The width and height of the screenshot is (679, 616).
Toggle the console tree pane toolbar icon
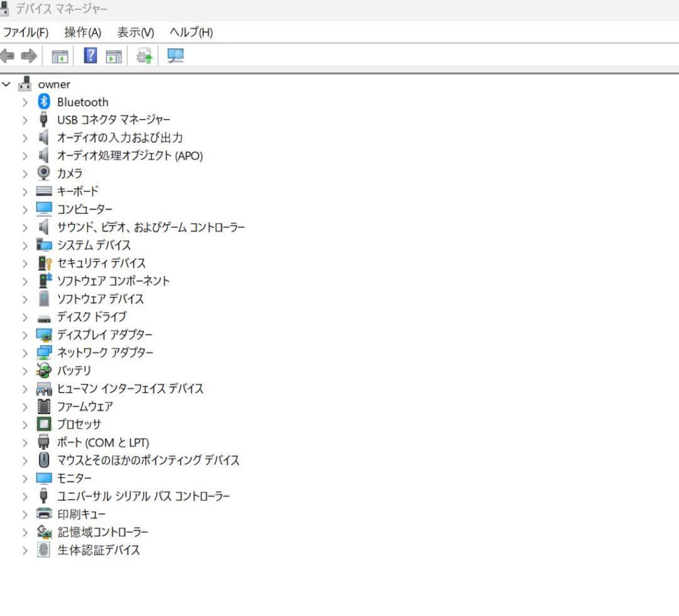[60, 56]
